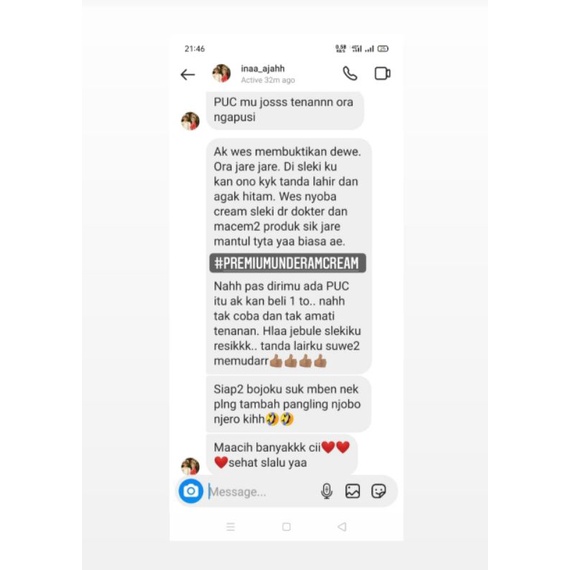
Task: Tap the Android back triangle button
Action: [342, 526]
